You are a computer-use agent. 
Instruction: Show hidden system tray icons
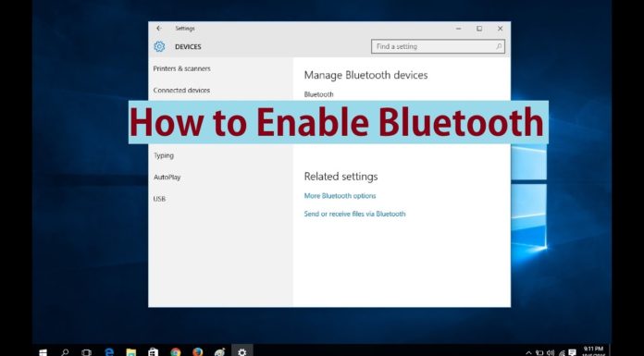click(528, 352)
